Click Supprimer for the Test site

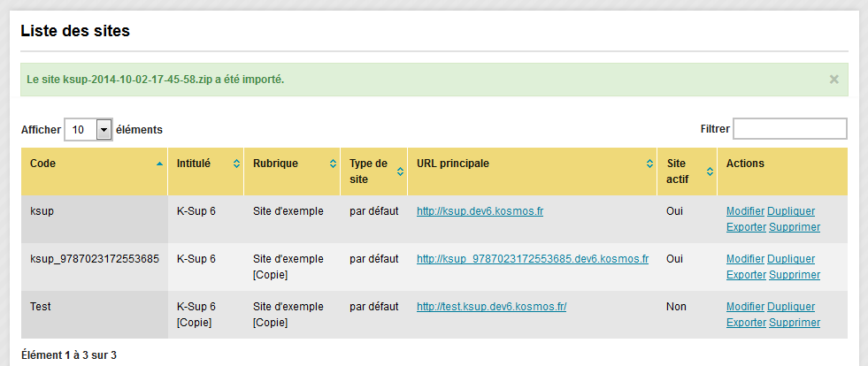795,323
